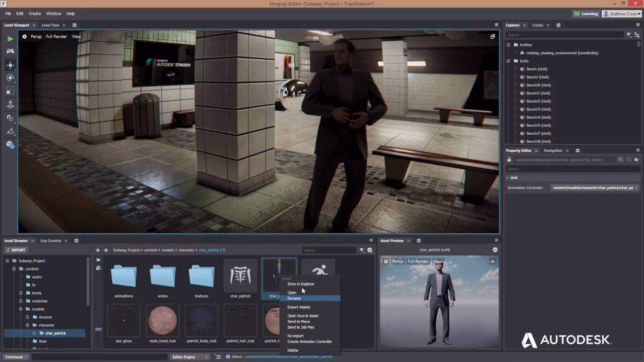Click the Asset Preview camera screenshot icon
The image size is (644, 362).
(x=493, y=261)
